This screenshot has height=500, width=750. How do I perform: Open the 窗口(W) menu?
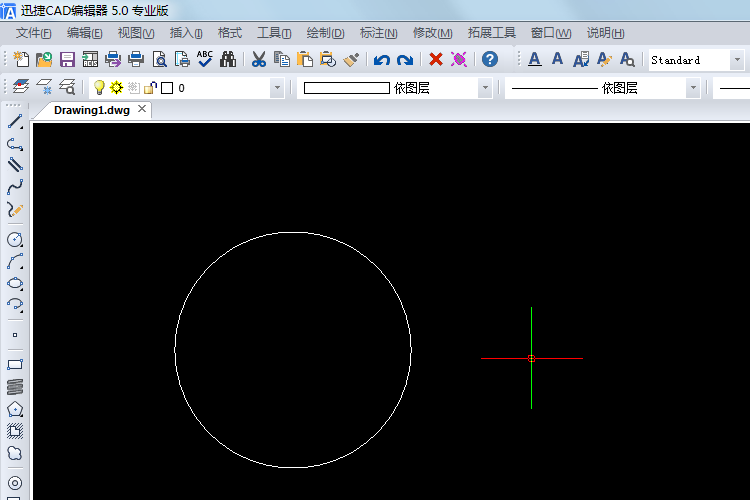pos(551,33)
